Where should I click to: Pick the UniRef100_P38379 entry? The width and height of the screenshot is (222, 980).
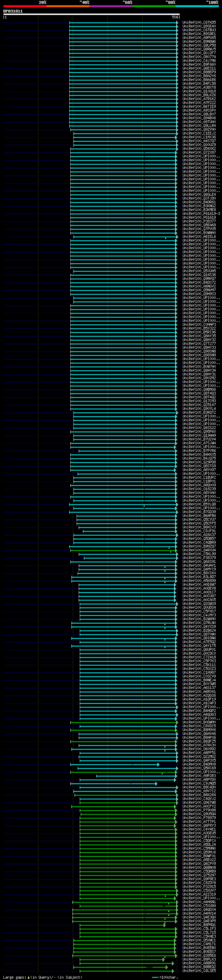pyautogui.click(x=199, y=558)
